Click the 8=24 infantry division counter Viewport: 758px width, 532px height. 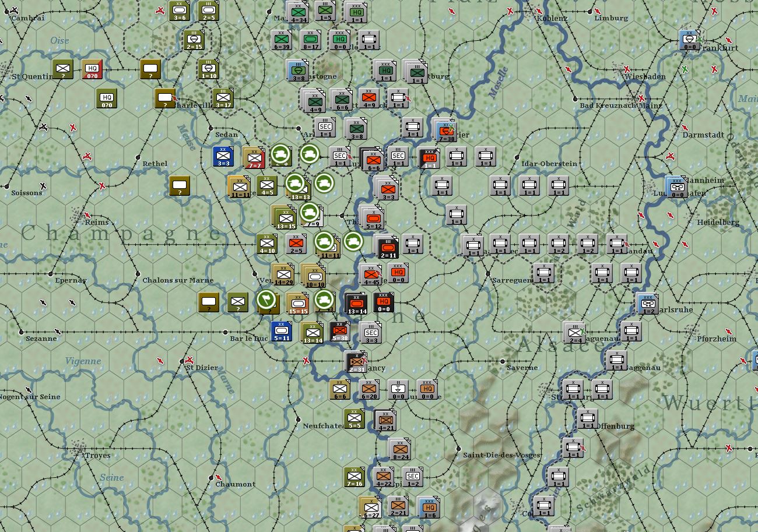tap(400, 449)
